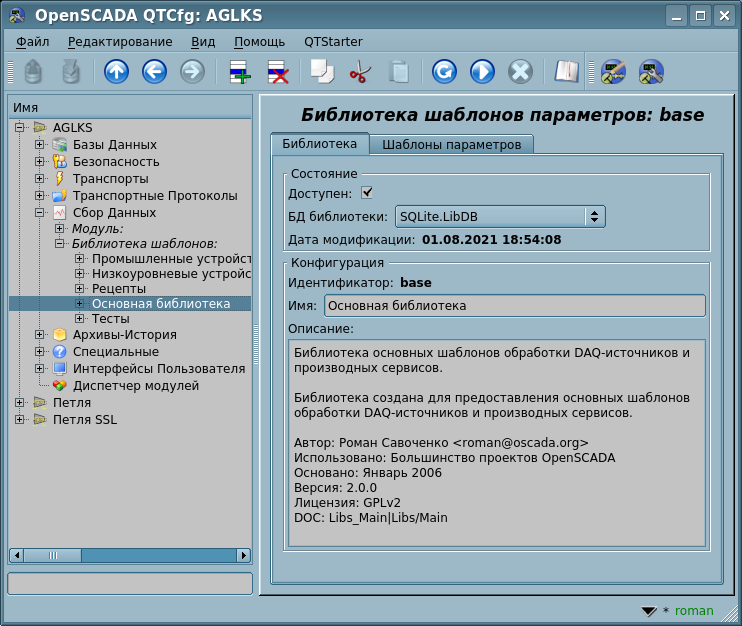Stop updating with the grey X icon

click(x=520, y=72)
